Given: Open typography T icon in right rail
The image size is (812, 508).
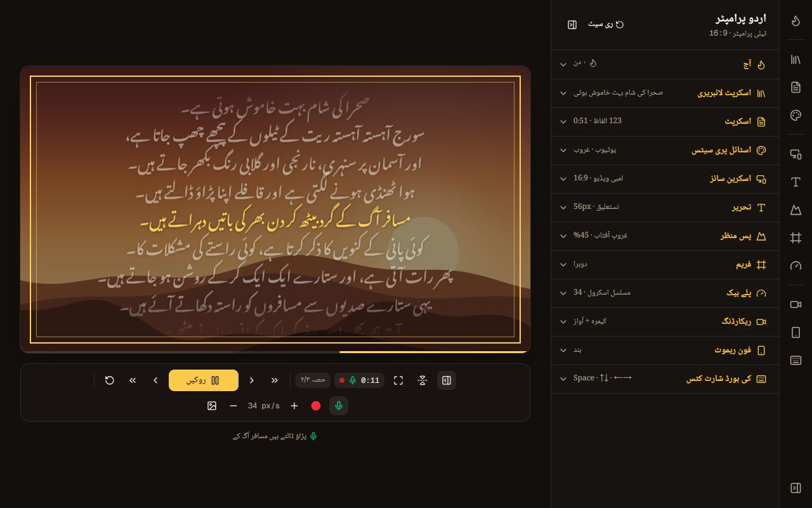Looking at the screenshot, I should (x=796, y=182).
